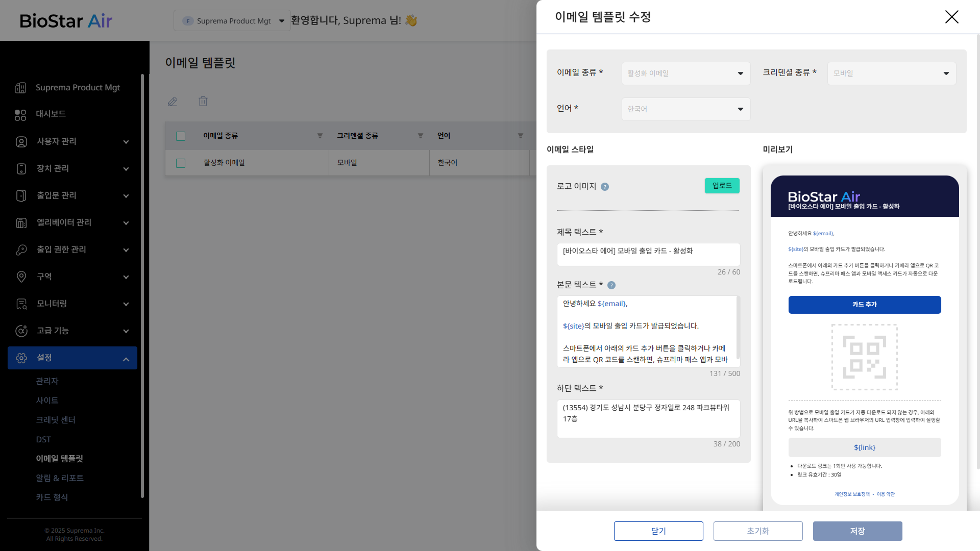Click filter icon in 이메일 종류 column
The height and width of the screenshot is (551, 980).
[320, 136]
